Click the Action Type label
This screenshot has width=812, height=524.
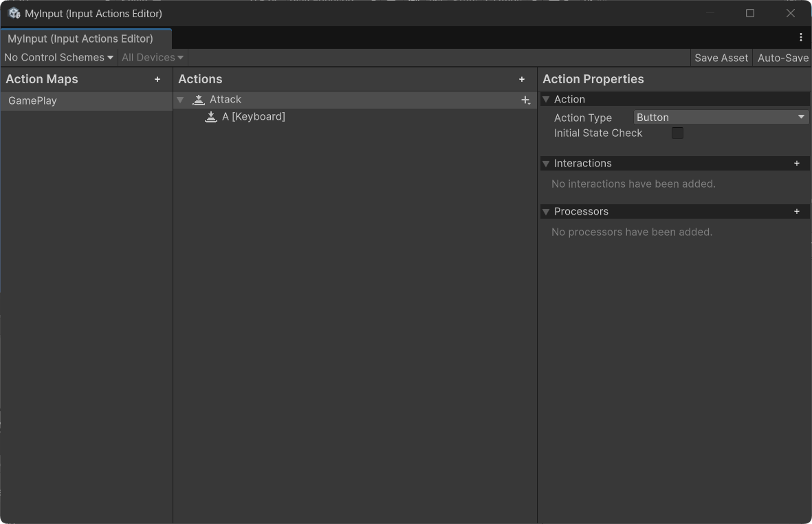click(x=582, y=118)
